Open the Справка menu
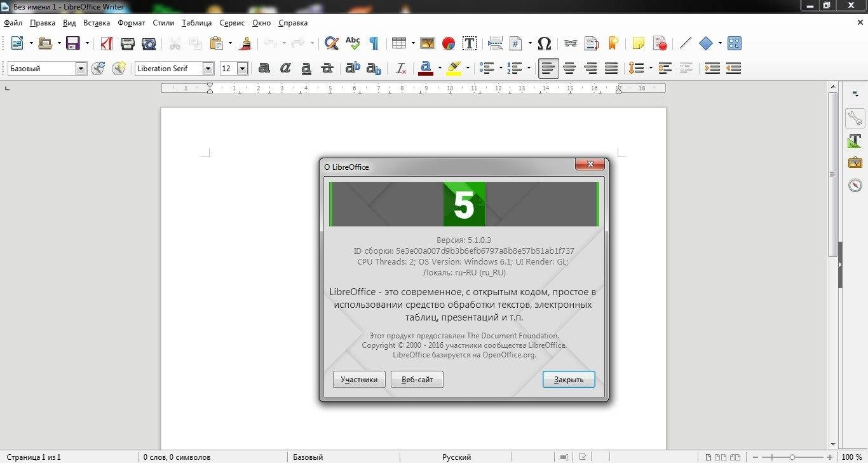 tap(293, 23)
